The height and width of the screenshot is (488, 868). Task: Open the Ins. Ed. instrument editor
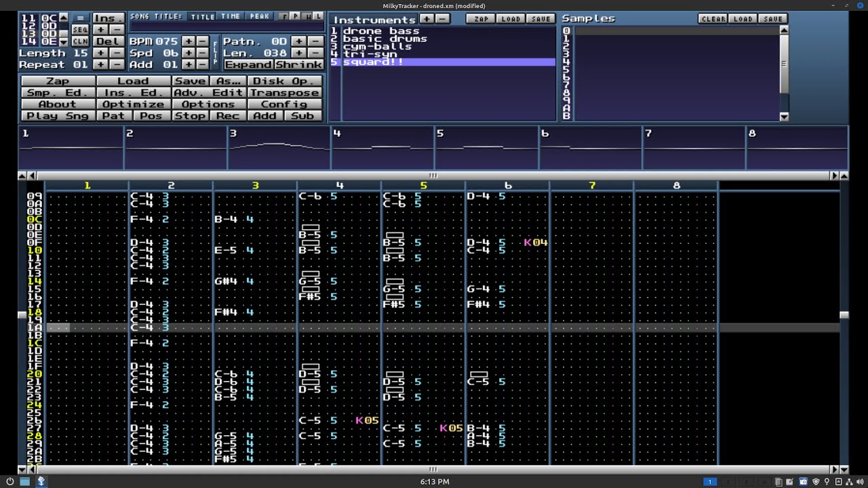(133, 93)
